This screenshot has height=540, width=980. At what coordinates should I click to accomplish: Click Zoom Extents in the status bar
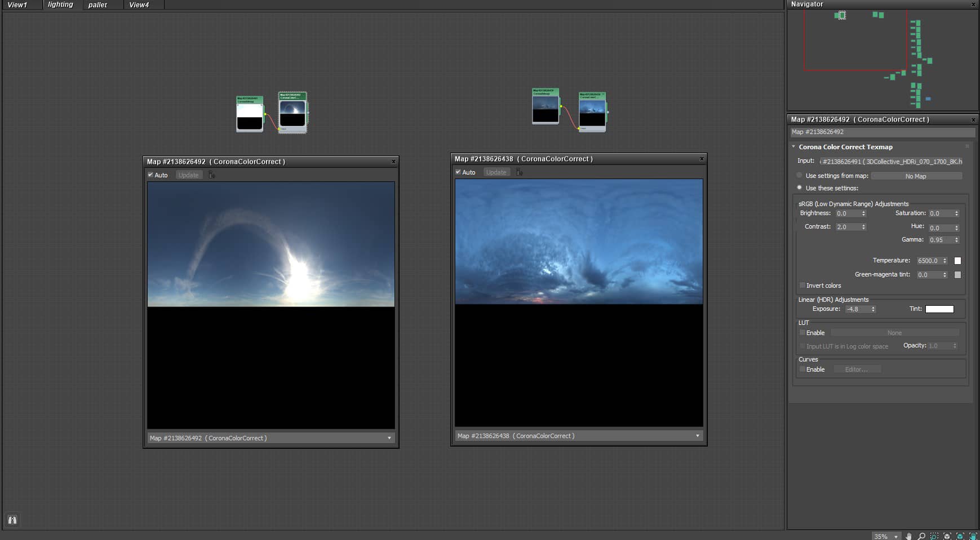(947, 536)
